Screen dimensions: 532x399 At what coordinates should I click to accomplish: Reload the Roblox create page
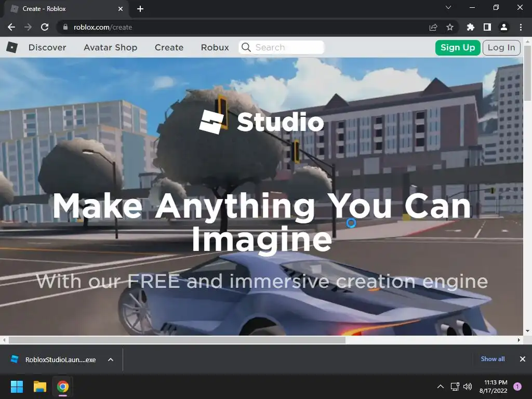pos(45,27)
